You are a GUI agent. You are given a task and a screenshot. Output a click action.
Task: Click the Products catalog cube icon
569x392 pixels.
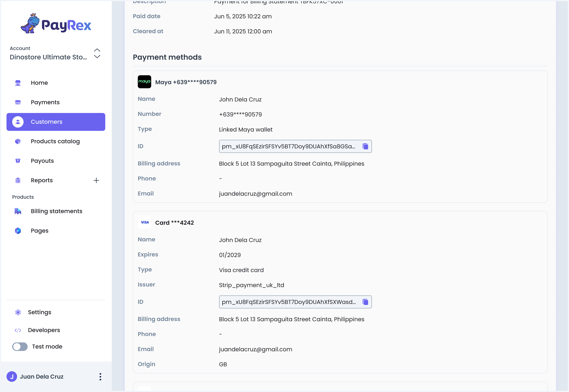(x=18, y=141)
